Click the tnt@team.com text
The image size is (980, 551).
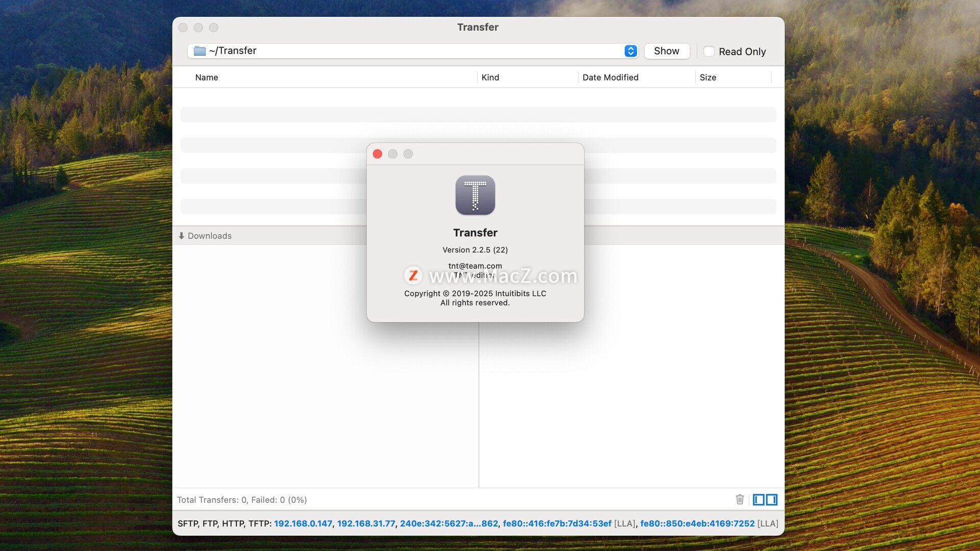tap(475, 266)
